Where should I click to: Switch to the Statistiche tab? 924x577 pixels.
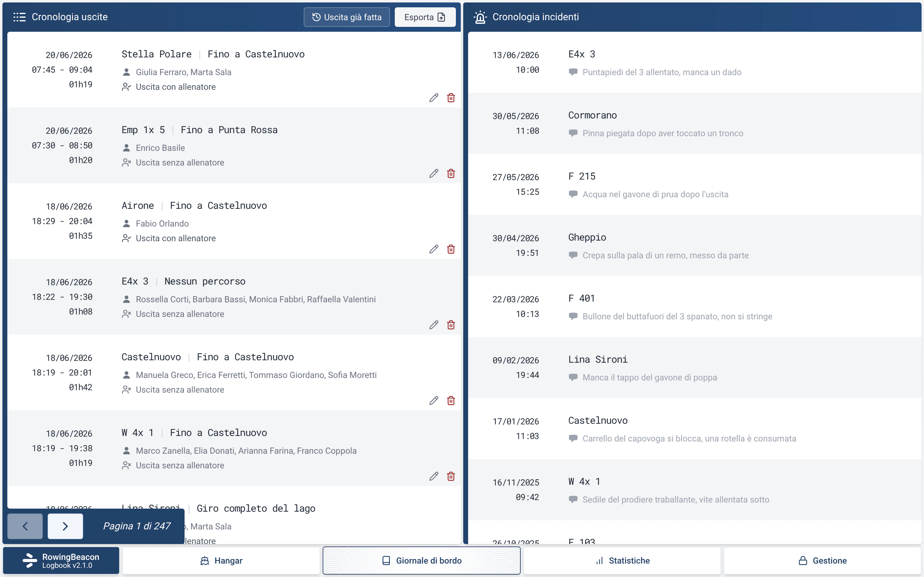(622, 561)
